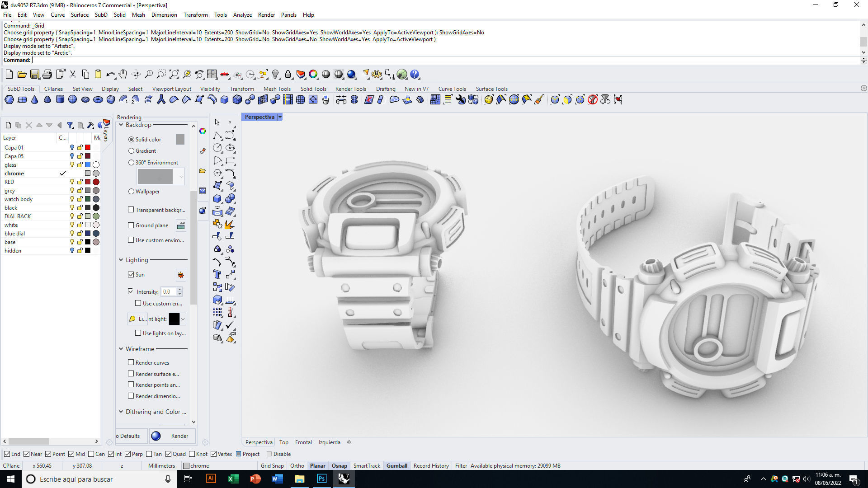
Task: Click the Check mark tool in sidebar
Action: 230,325
